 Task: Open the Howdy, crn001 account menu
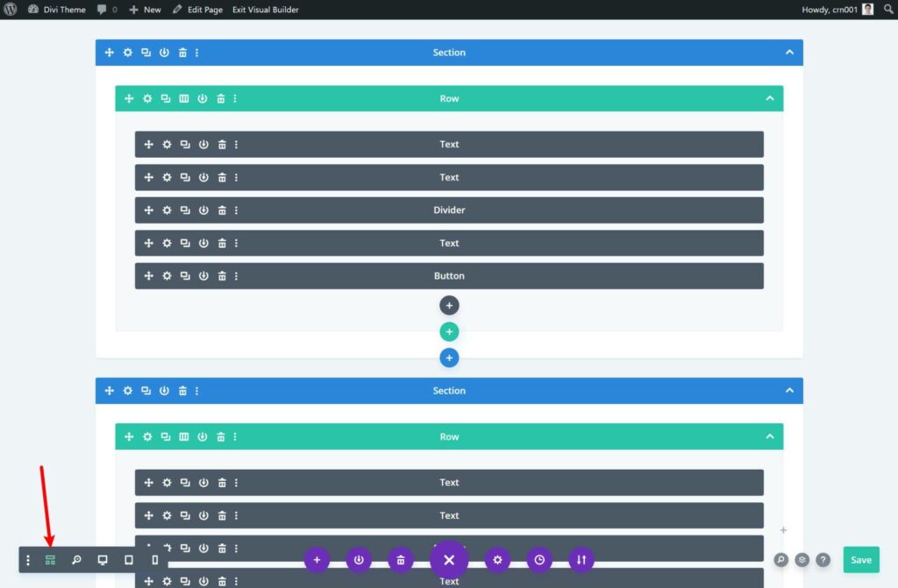[837, 9]
